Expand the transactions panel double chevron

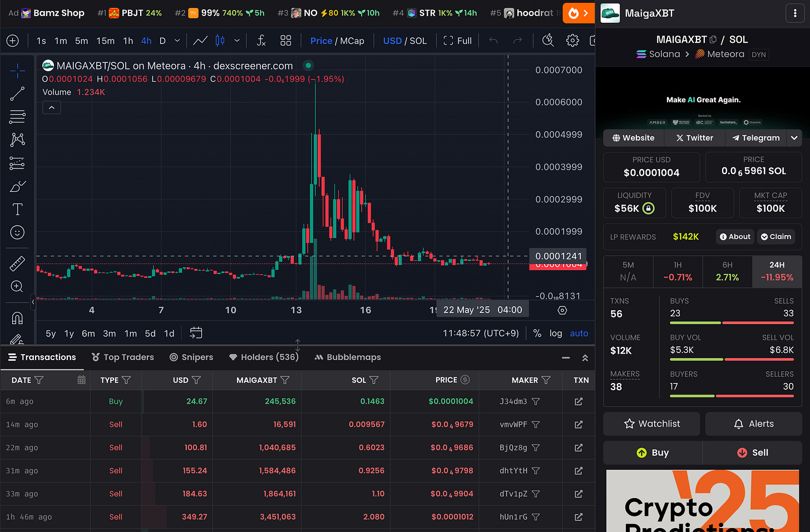click(585, 358)
